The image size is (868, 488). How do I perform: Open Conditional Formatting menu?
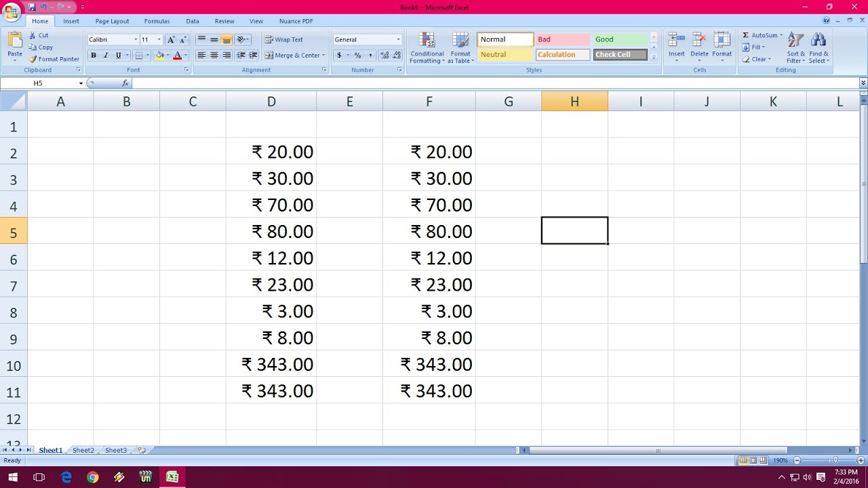click(427, 48)
